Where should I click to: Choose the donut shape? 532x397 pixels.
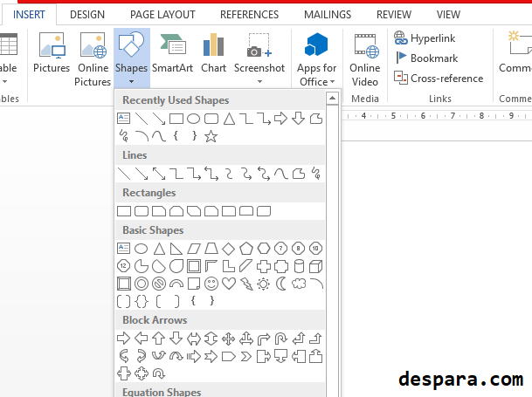pos(142,284)
